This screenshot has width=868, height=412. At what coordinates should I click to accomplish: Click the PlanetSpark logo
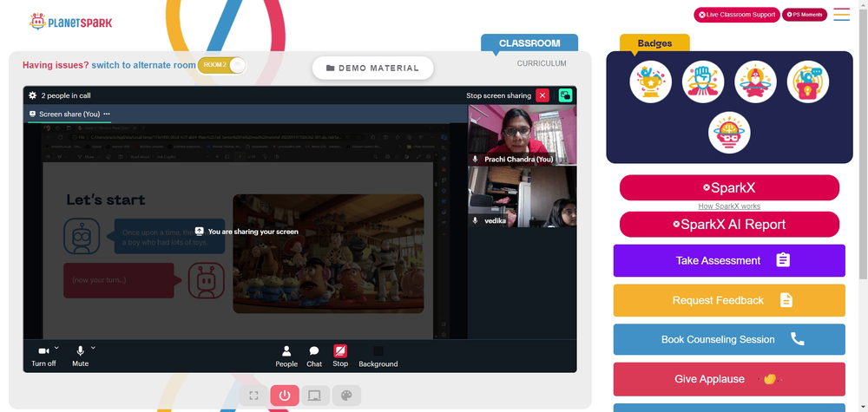point(71,22)
